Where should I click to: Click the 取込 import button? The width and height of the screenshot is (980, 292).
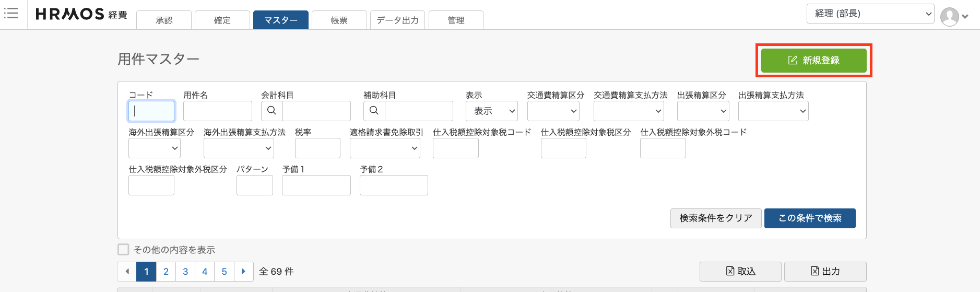(740, 272)
